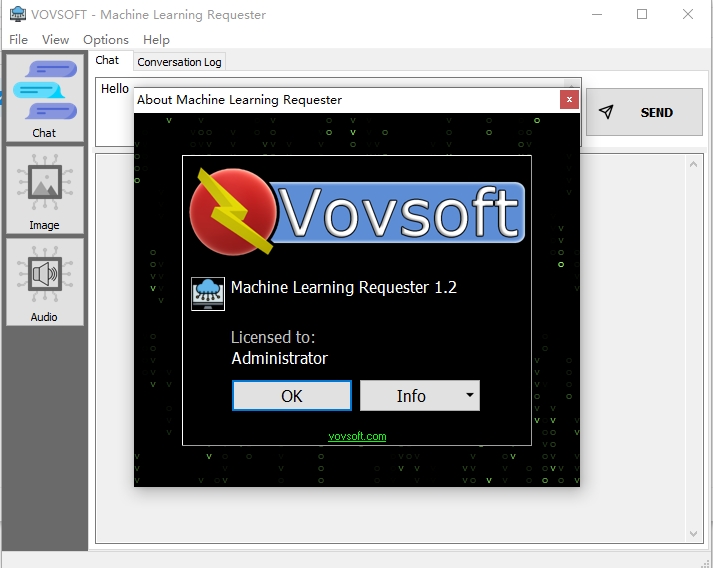
Task: Click the 'Administrator' licensed name text
Action: [279, 358]
